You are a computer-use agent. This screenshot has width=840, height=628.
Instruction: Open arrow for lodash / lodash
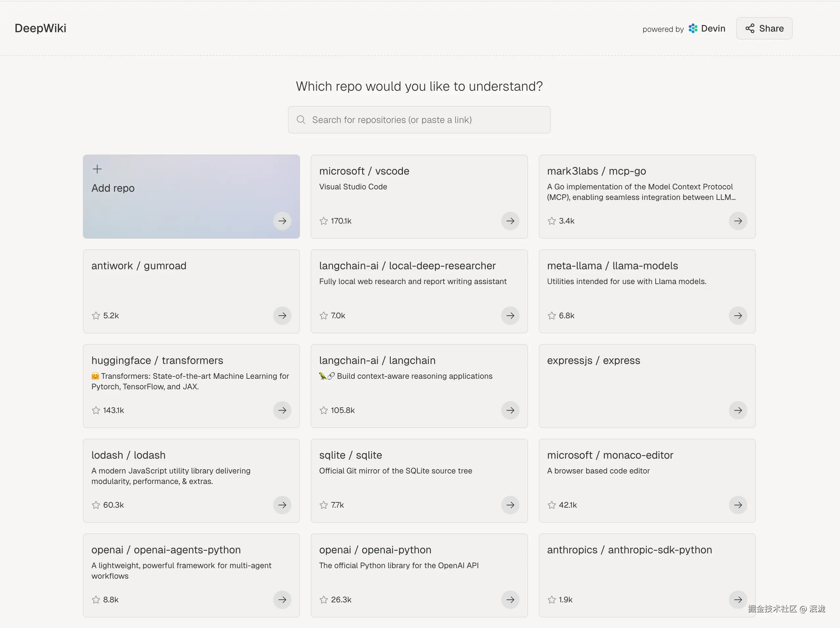click(x=282, y=505)
